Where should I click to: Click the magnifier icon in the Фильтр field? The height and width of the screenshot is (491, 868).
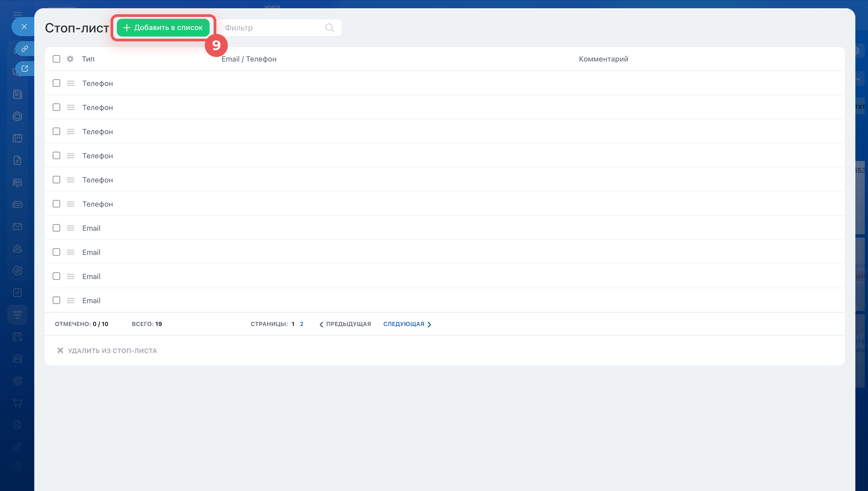329,28
